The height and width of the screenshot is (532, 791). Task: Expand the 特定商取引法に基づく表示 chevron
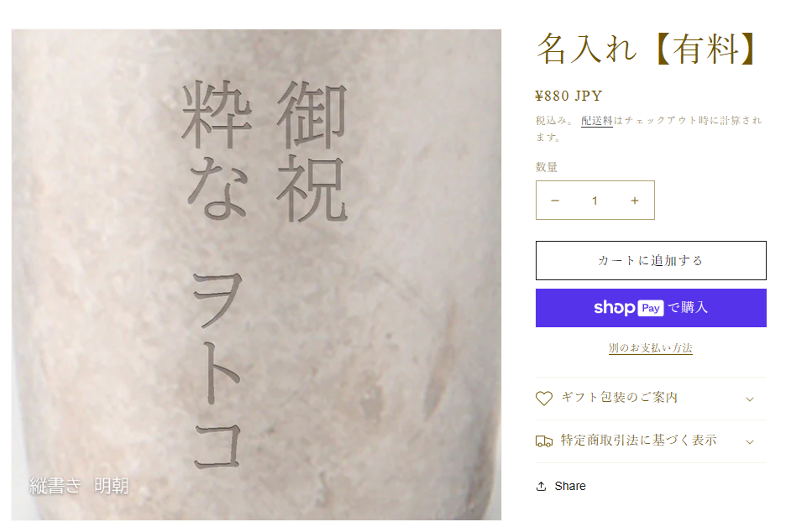(750, 441)
